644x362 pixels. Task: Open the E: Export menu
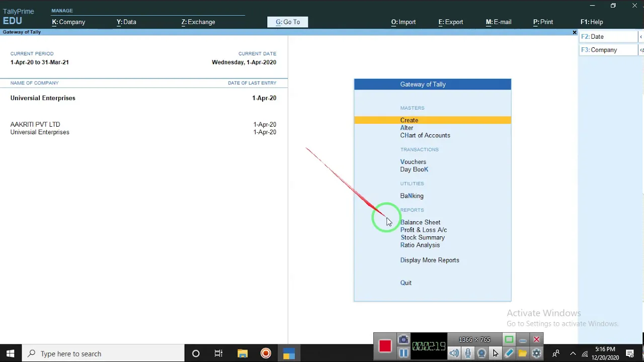(x=451, y=22)
